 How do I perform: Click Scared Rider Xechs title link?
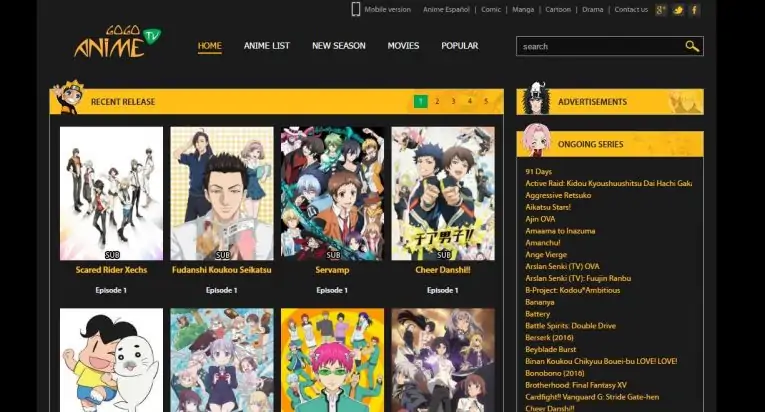pyautogui.click(x=111, y=270)
